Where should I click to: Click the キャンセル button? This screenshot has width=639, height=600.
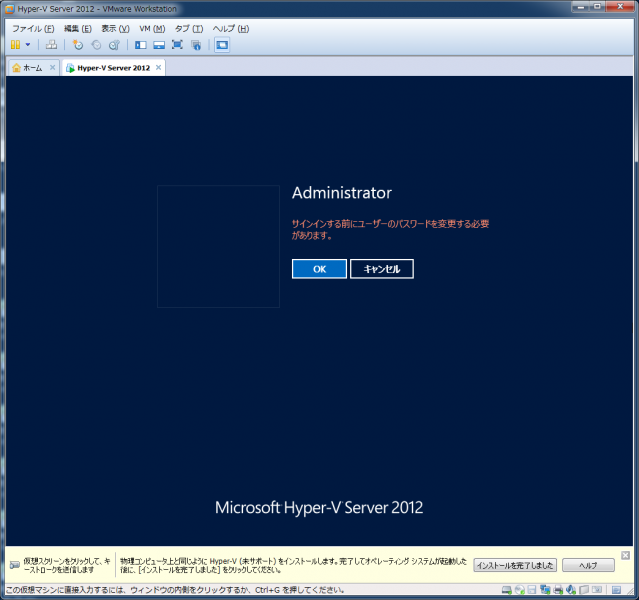(381, 269)
